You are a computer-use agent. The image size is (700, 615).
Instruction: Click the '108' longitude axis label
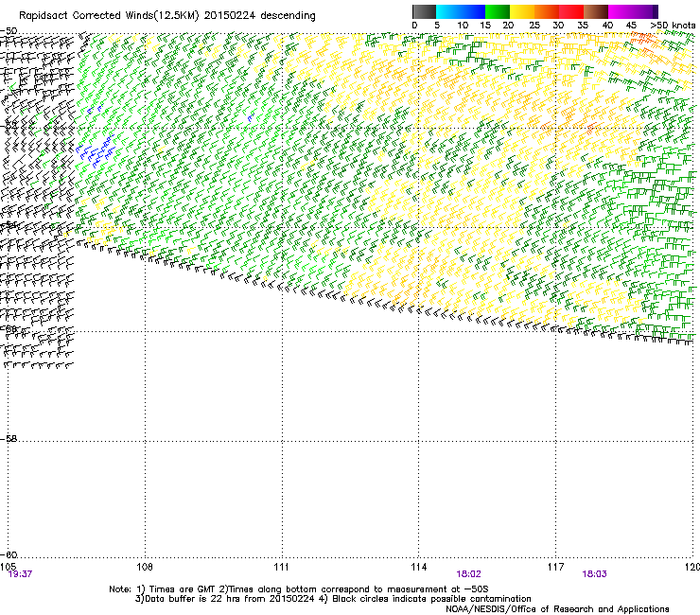(x=145, y=567)
